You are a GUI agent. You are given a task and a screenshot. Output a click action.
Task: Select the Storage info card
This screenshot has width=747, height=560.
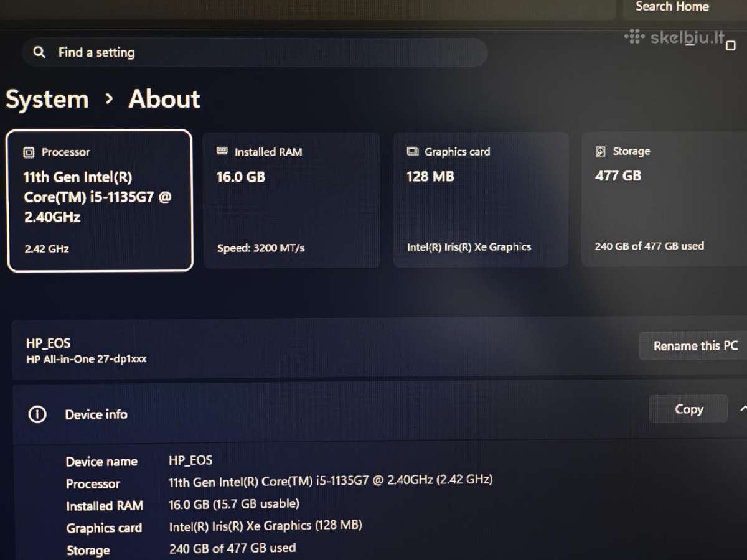664,199
